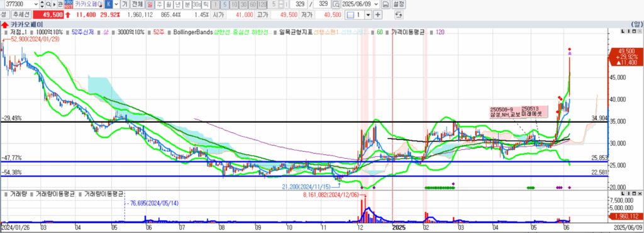
Task: Click the save chart disk icon
Action: coord(386,4)
